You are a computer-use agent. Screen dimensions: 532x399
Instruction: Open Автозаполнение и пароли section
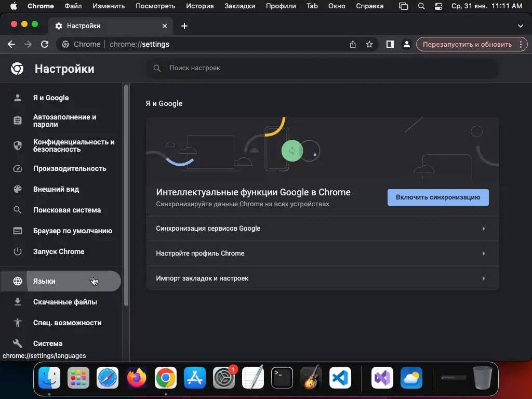pos(60,121)
